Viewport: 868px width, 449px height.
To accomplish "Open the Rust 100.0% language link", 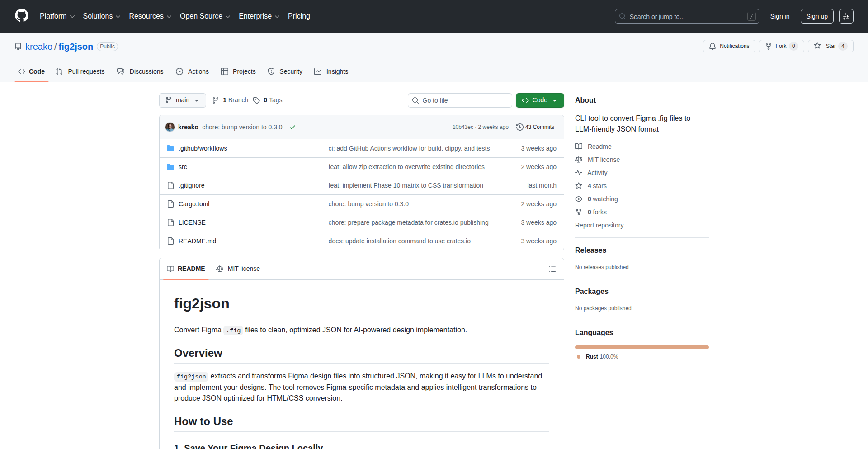I will pyautogui.click(x=602, y=357).
